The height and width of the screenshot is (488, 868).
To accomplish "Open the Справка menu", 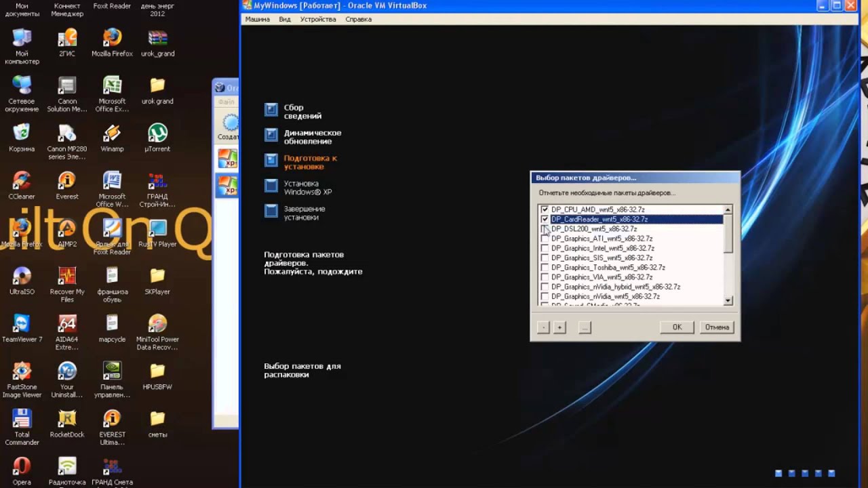I will pyautogui.click(x=358, y=19).
